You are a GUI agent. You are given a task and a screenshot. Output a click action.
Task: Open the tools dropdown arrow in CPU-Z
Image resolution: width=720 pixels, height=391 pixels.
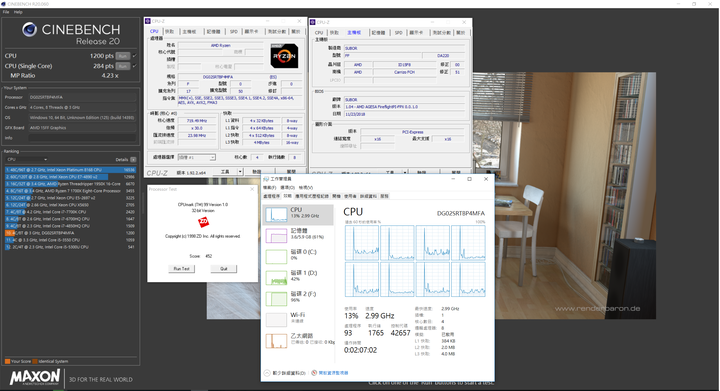[240, 172]
